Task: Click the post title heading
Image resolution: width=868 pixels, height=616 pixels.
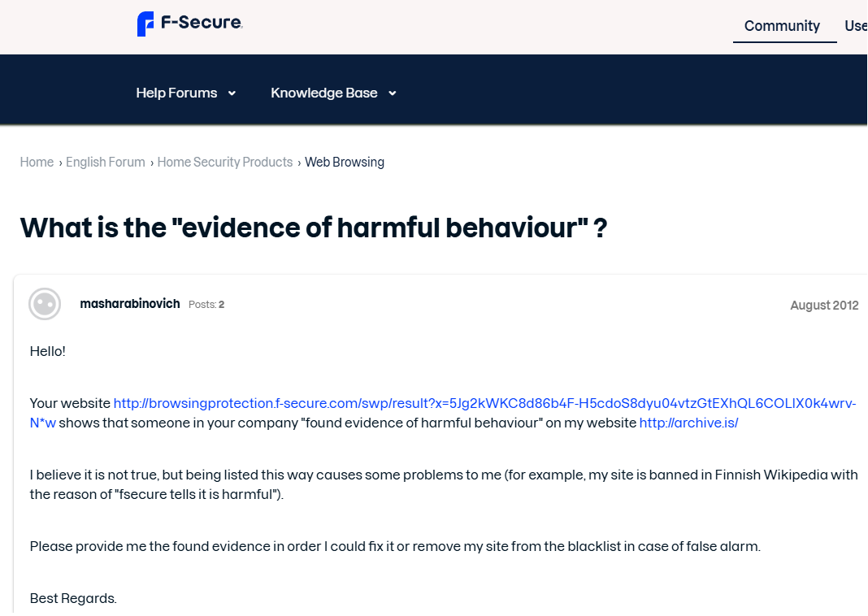Action: click(314, 228)
